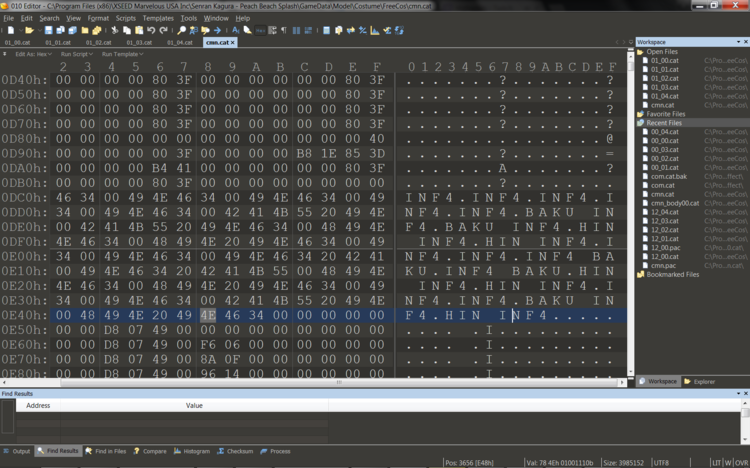Toggle the OVR overwrite mode in status bar
The width and height of the screenshot is (750, 468).
[740, 463]
